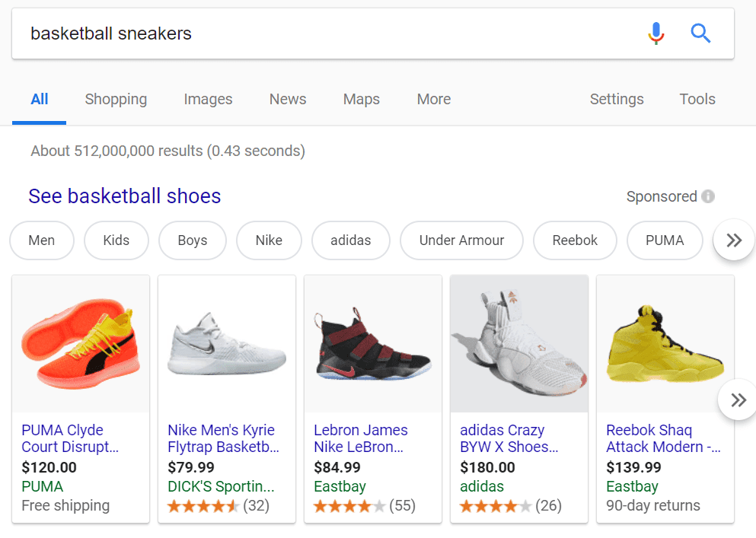Click the adidas seller under $180.00

[482, 486]
